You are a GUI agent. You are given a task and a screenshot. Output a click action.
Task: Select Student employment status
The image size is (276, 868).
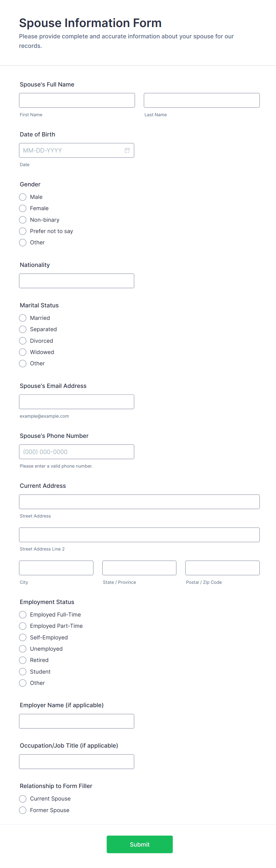pyautogui.click(x=23, y=672)
